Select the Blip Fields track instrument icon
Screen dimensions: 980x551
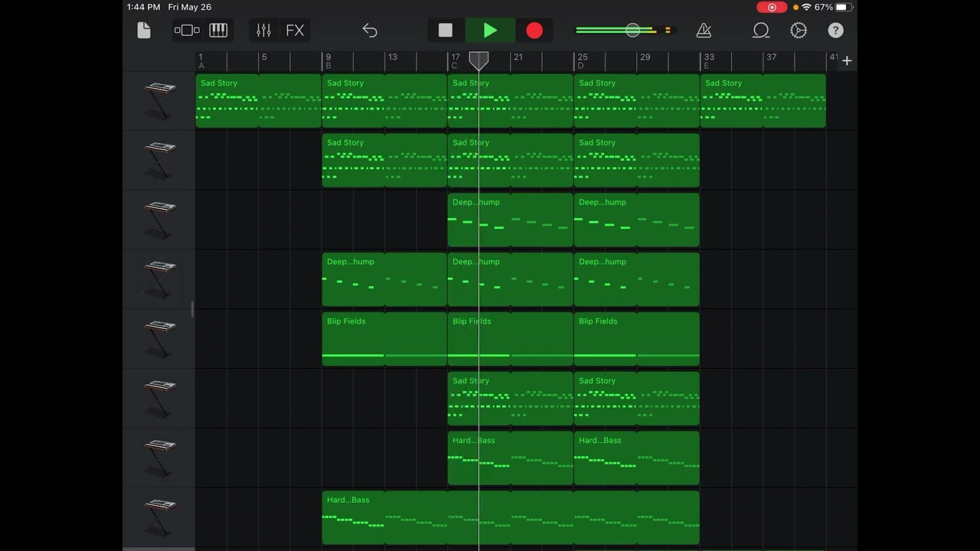[x=159, y=338]
